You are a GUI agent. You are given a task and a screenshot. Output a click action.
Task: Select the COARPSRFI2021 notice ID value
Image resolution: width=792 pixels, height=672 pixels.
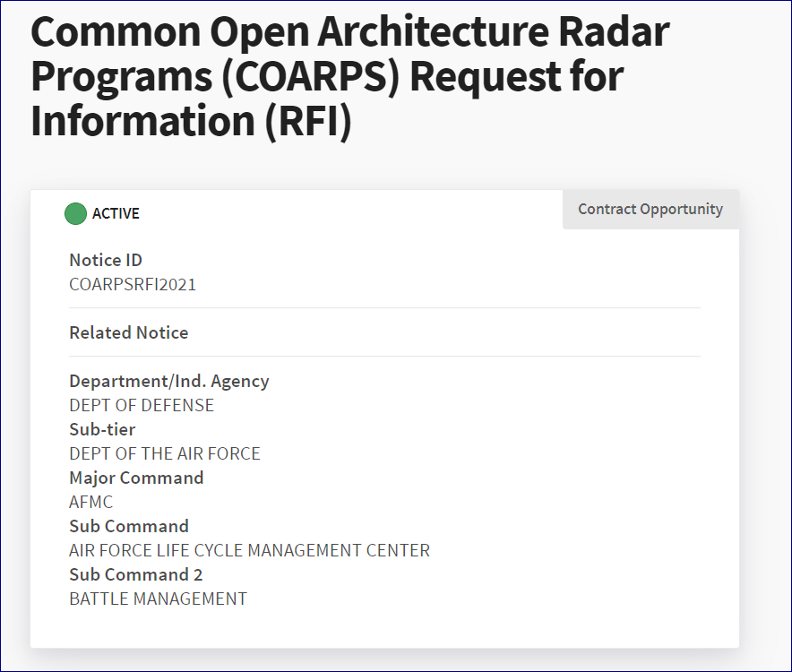pyautogui.click(x=133, y=284)
